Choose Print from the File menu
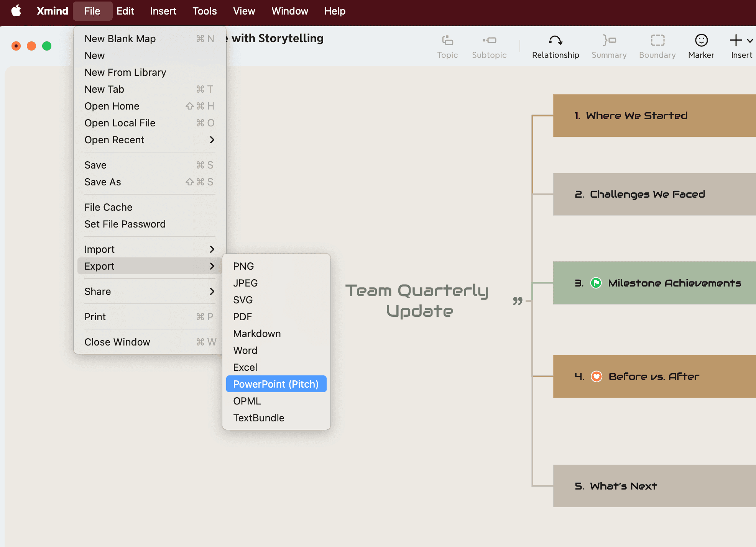This screenshot has height=547, width=756. [x=150, y=317]
